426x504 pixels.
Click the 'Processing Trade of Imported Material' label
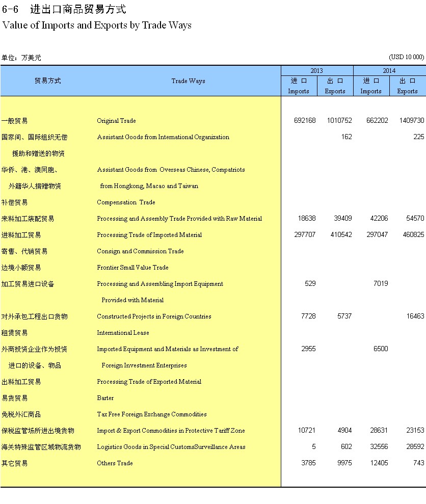[149, 235]
